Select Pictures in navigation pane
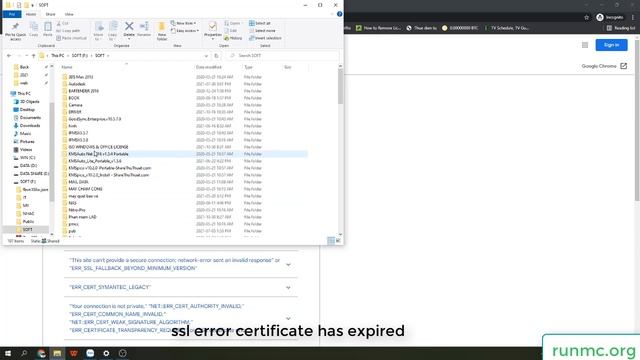 pyautogui.click(x=27, y=142)
